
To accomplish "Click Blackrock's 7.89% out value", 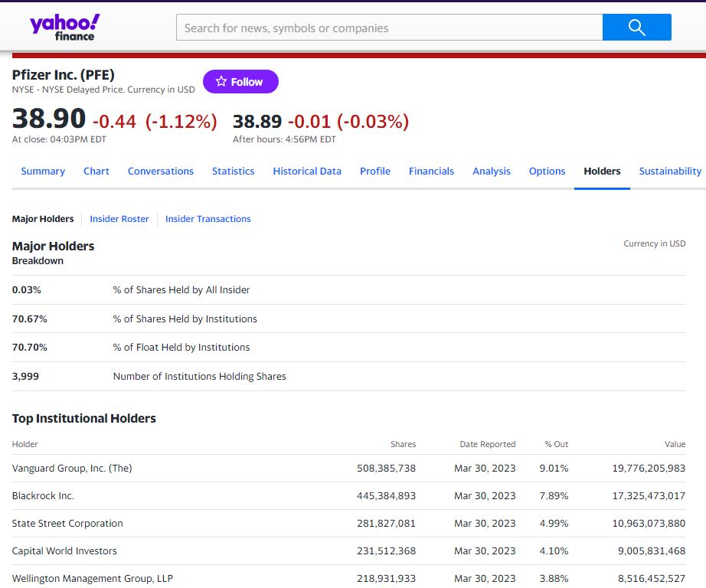I will tap(554, 495).
